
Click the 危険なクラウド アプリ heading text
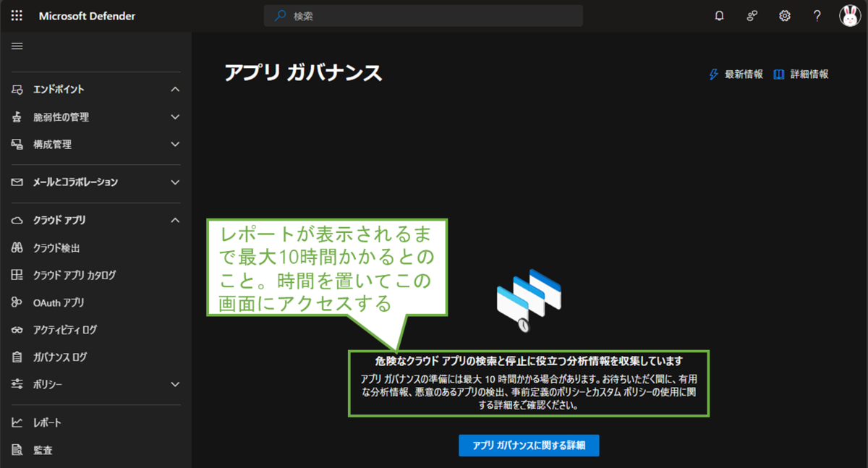(x=529, y=361)
